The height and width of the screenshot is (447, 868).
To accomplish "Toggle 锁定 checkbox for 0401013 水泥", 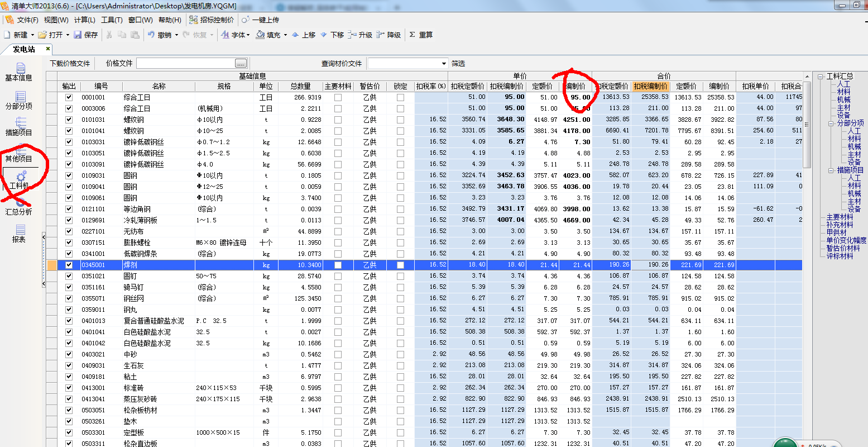I will [400, 321].
